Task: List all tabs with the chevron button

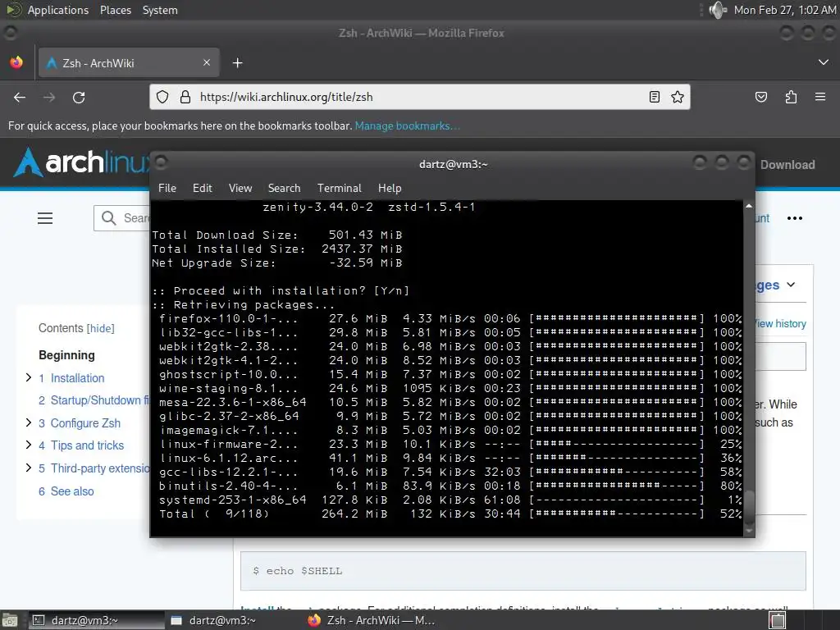Action: 824,62
